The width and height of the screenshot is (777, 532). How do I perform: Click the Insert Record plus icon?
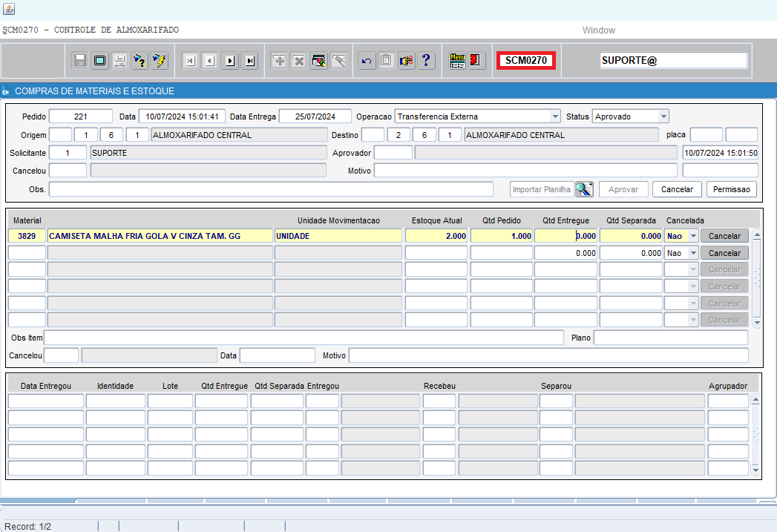(x=279, y=60)
